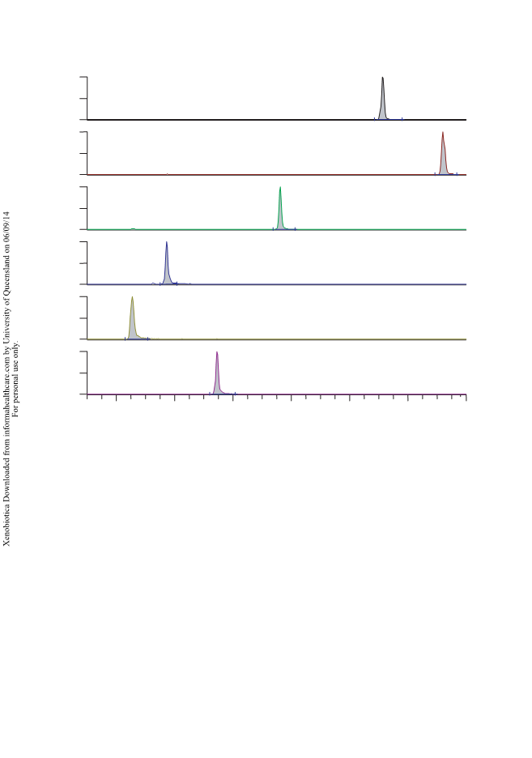This screenshot has width=532, height=758.
Task: Click the tall blue peak in the fourth chromatogram
Action: pos(167,263)
